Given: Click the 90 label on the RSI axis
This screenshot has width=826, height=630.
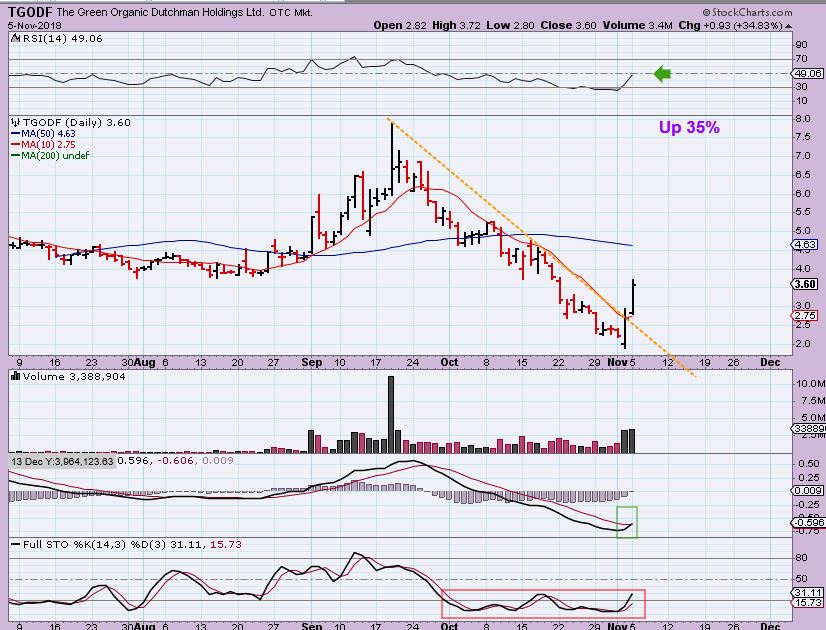Looking at the screenshot, I should point(801,45).
